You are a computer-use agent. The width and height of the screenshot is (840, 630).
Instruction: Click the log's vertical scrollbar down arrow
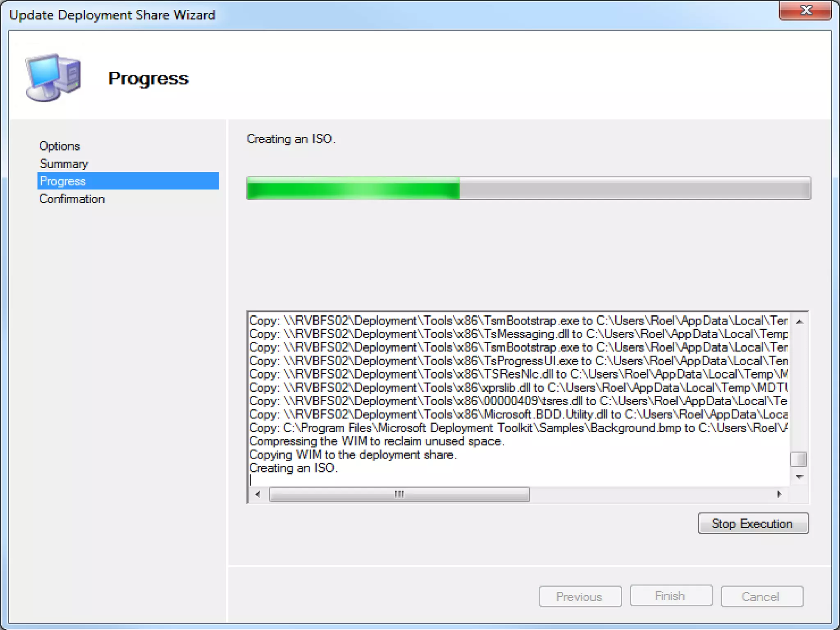(x=799, y=477)
